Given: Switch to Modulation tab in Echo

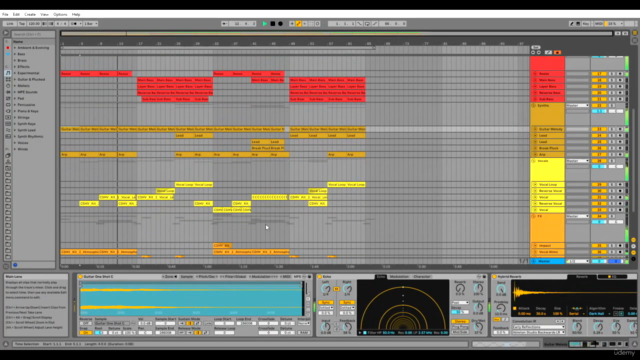Looking at the screenshot, I should click(x=399, y=277).
